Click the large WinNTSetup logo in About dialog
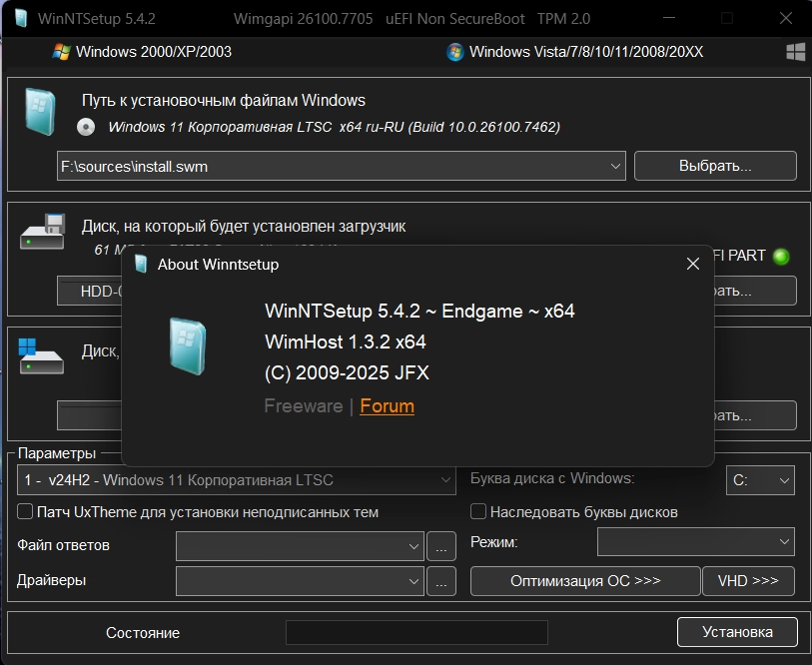 (188, 345)
